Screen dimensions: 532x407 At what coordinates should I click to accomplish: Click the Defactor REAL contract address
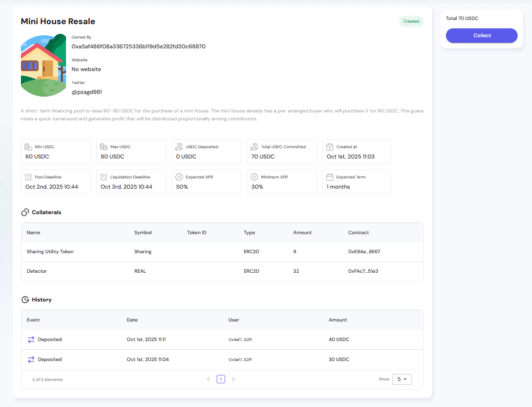coord(363,271)
